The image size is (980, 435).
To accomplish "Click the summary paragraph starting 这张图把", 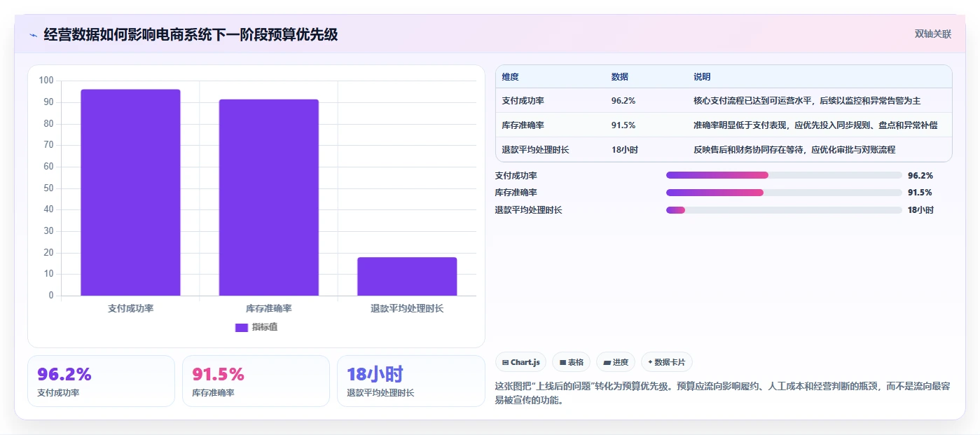I will click(x=722, y=393).
